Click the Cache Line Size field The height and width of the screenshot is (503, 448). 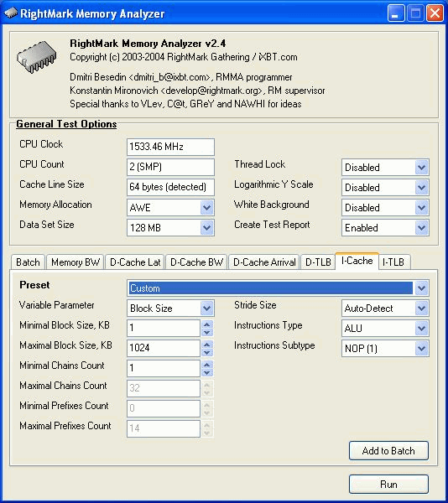[170, 187]
